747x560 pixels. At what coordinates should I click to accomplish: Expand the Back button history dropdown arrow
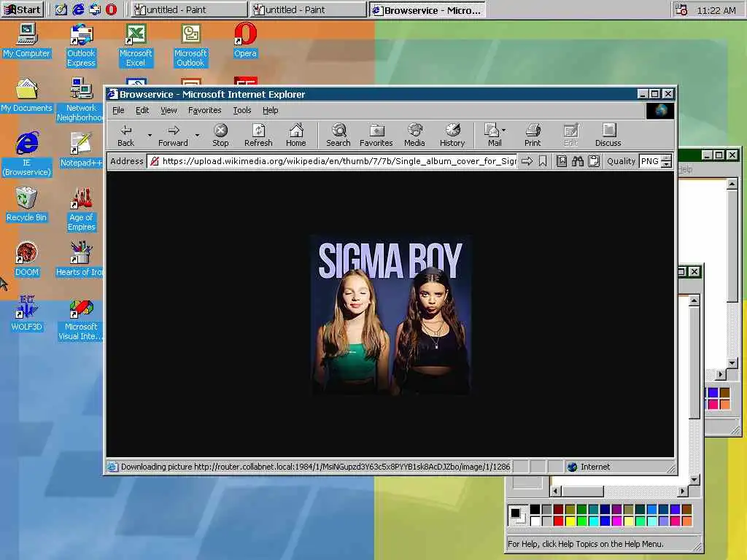[x=150, y=135]
